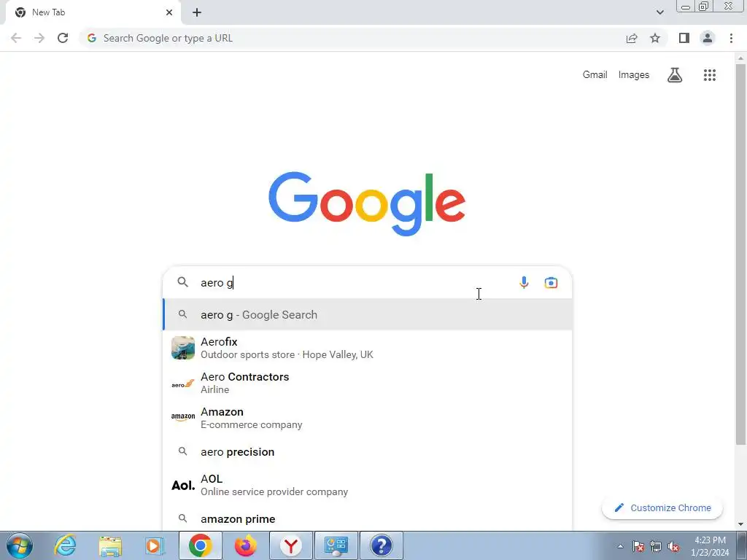The image size is (747, 560).
Task: Close the New Tab tab
Action: coord(169,12)
